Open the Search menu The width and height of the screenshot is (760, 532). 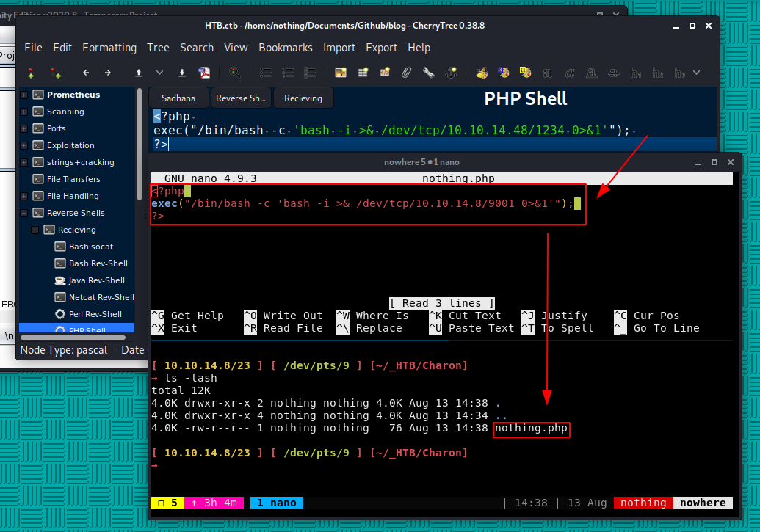(x=197, y=48)
